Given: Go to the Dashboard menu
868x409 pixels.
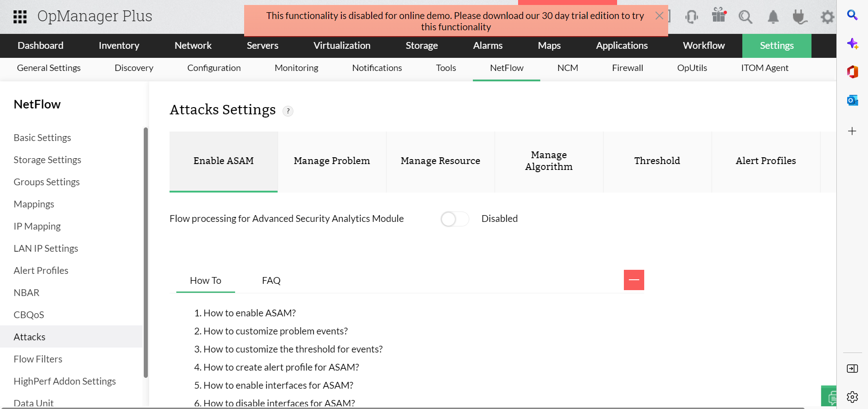Looking at the screenshot, I should pyautogui.click(x=41, y=46).
